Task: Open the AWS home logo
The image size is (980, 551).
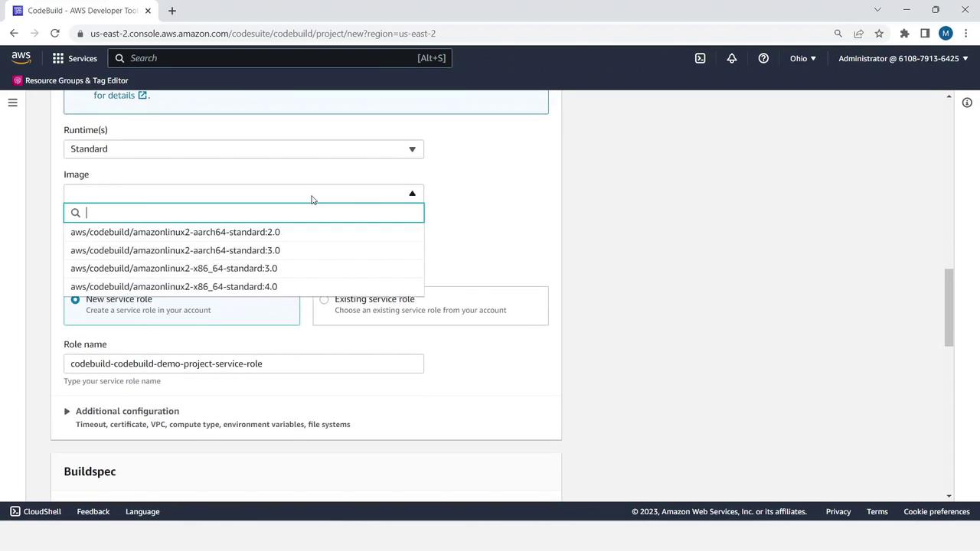Action: click(21, 58)
